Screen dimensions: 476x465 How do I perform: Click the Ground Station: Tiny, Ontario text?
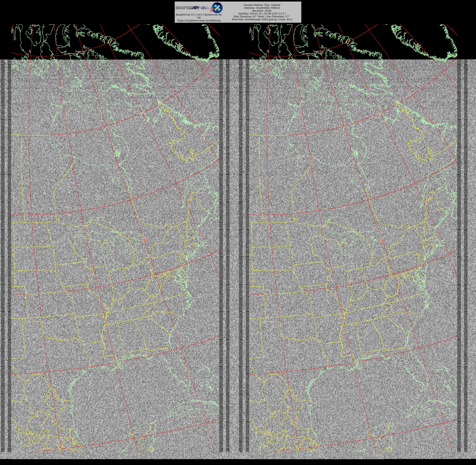pos(262,5)
